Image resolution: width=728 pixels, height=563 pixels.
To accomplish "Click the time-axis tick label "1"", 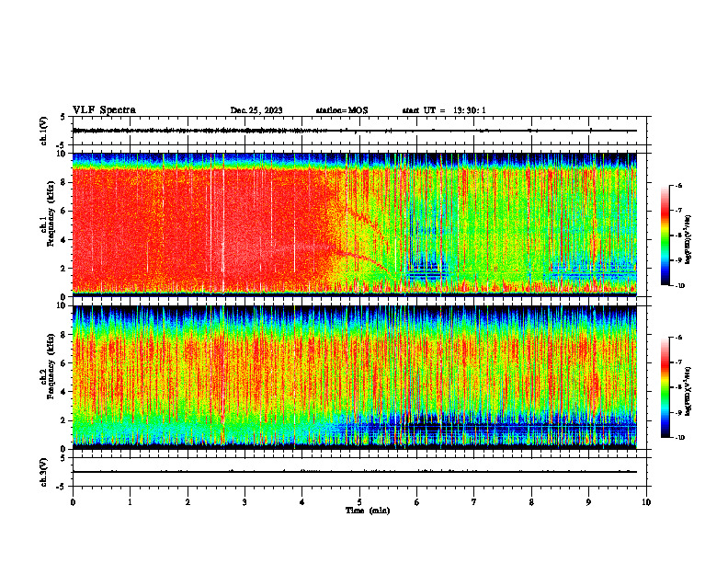I will tap(130, 502).
